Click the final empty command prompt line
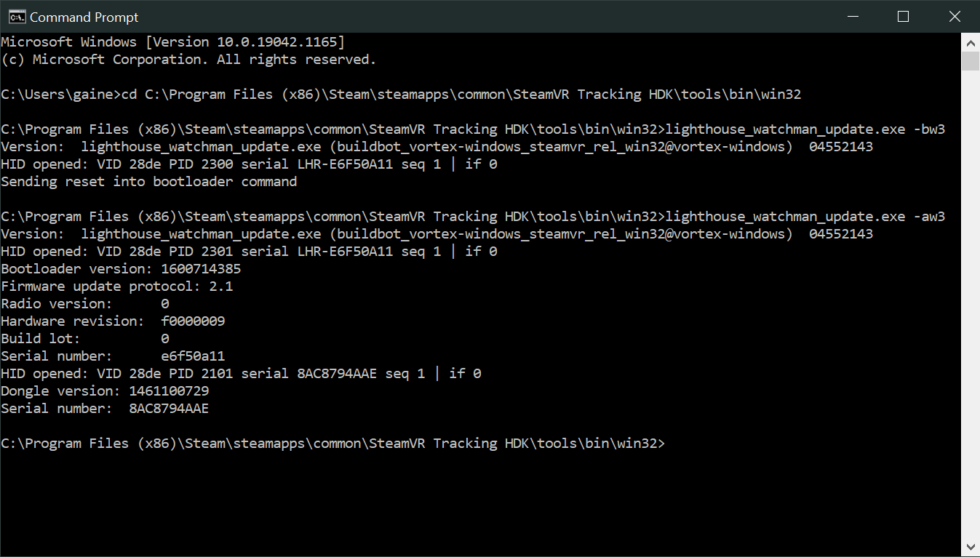 [x=333, y=444]
